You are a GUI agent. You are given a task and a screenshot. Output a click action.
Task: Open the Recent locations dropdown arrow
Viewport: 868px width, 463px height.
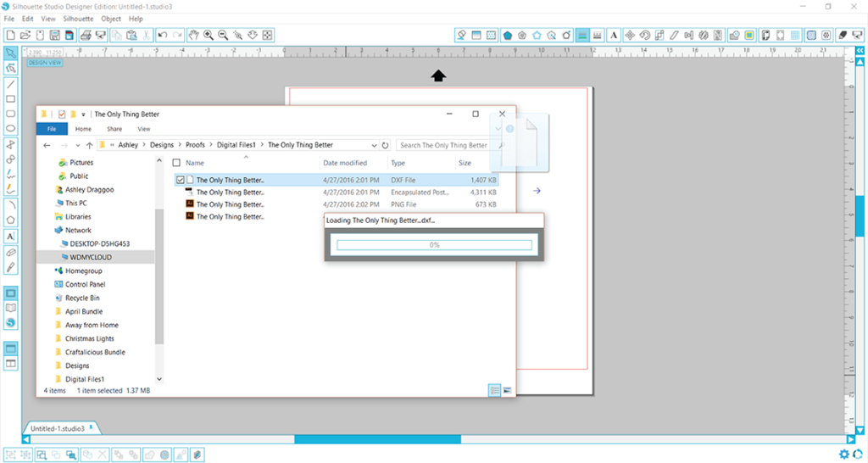[x=77, y=146]
